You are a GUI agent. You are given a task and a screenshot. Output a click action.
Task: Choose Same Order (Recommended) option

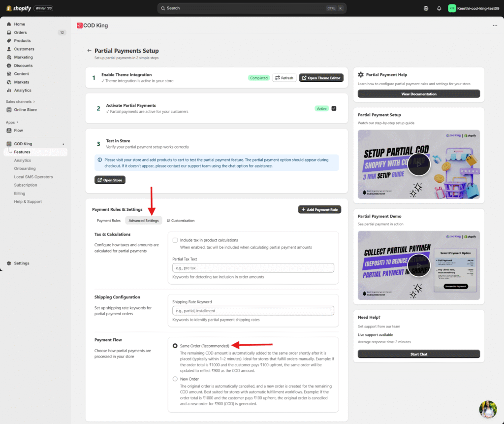(x=175, y=346)
